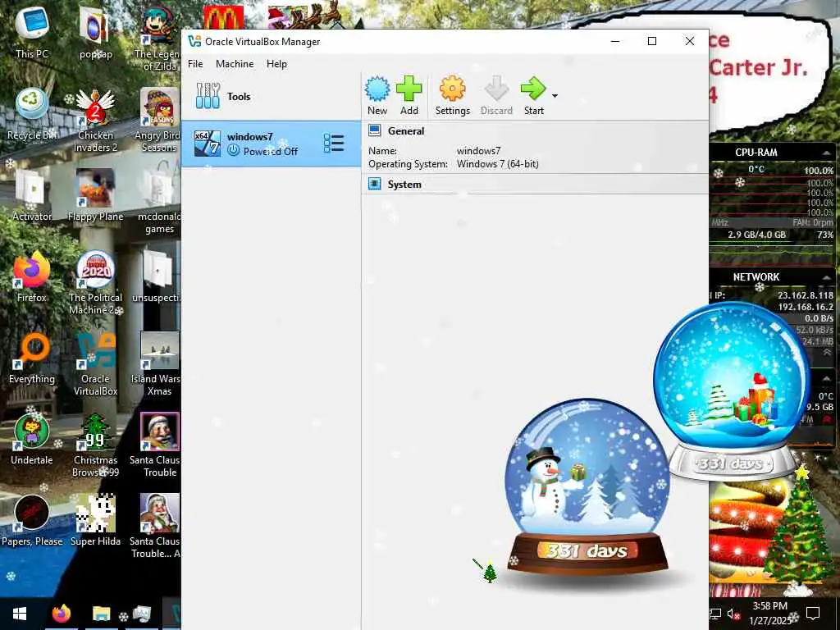Select the Everything search desktop shortcut

pyautogui.click(x=32, y=358)
